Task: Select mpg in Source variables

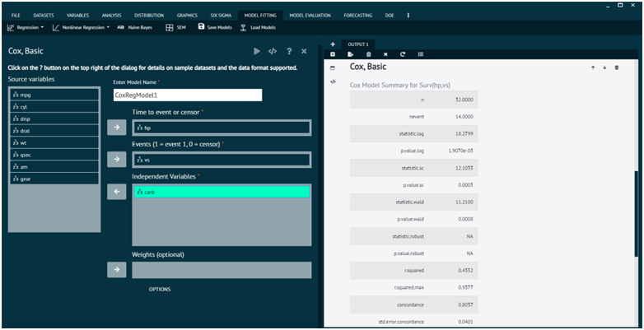Action: 54,95
